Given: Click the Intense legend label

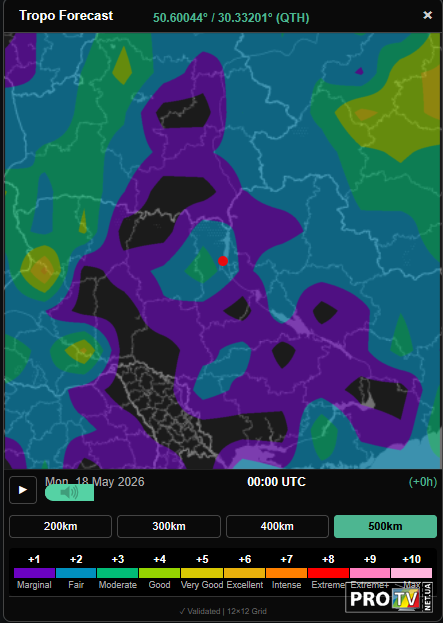Looking at the screenshot, I should pos(286,585).
